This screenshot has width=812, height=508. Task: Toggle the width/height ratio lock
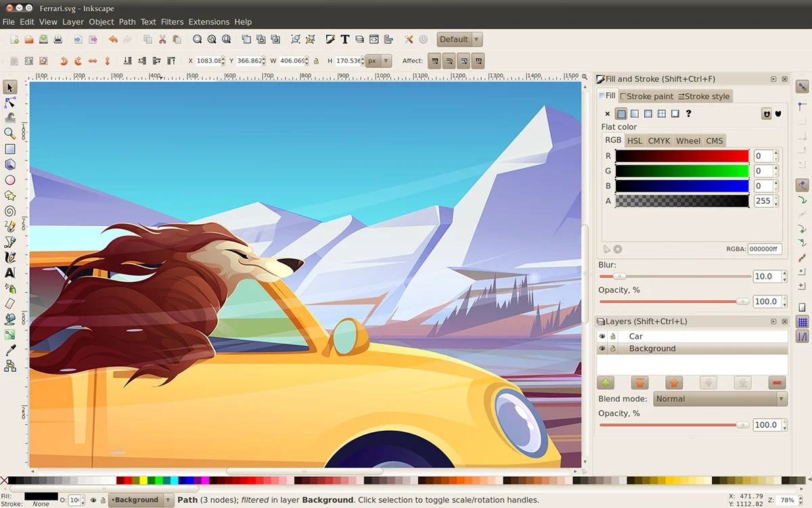tap(316, 61)
